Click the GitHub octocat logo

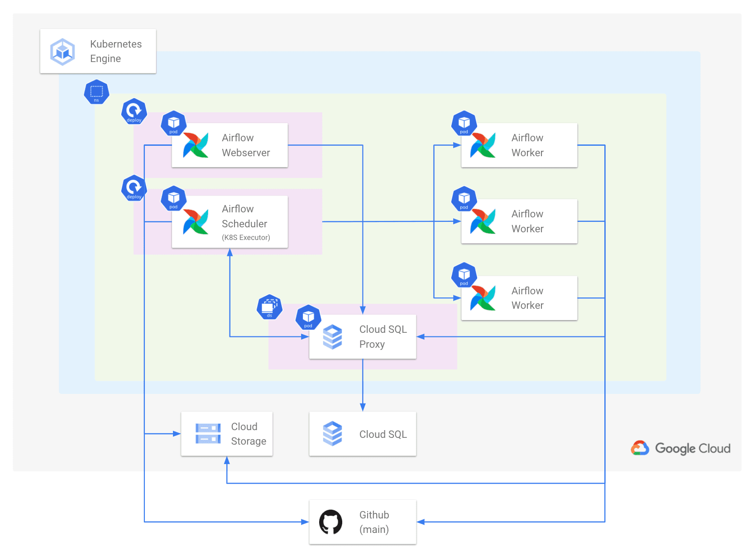[331, 522]
